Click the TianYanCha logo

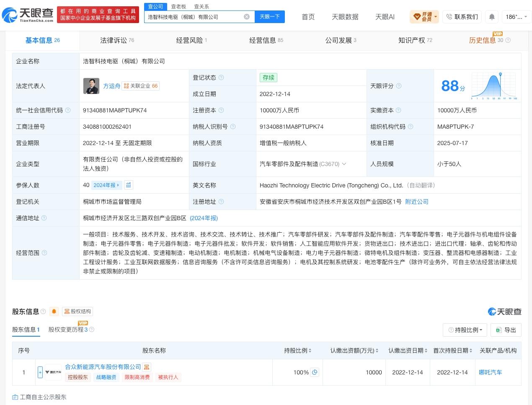pos(28,15)
